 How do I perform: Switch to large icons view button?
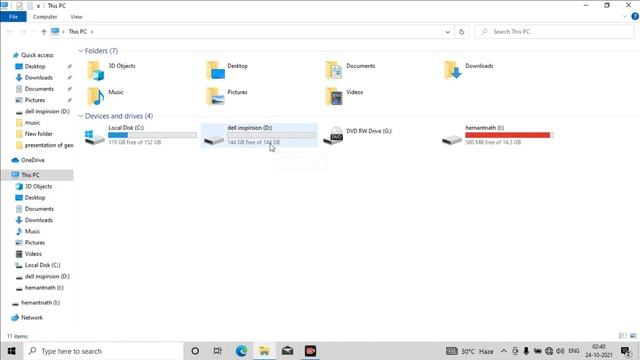click(633, 336)
